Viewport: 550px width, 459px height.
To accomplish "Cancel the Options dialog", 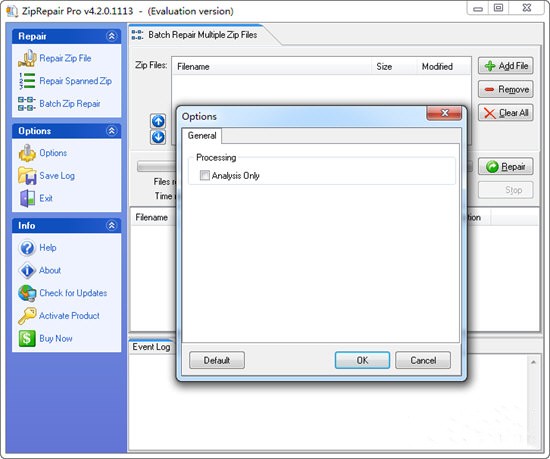I will pyautogui.click(x=423, y=360).
